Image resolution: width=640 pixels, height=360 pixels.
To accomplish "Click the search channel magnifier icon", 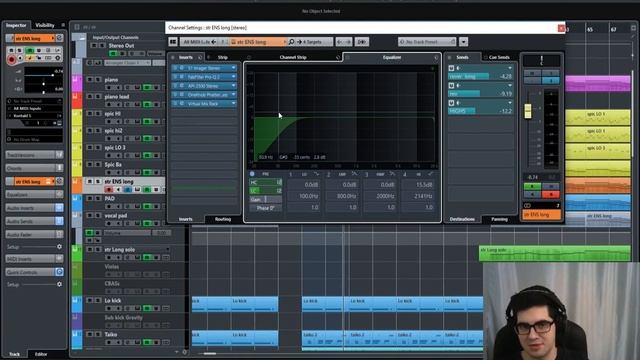I will pos(291,42).
